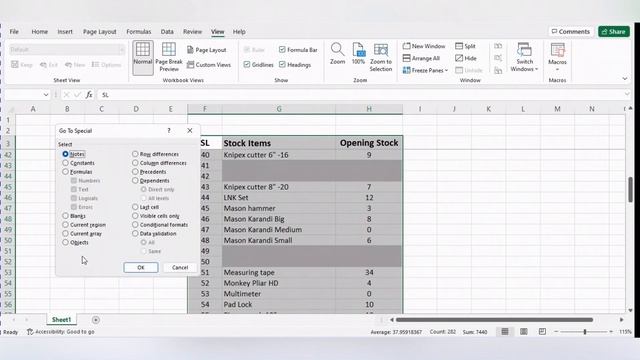
Task: Select the Normal workbook view
Action: 142,57
